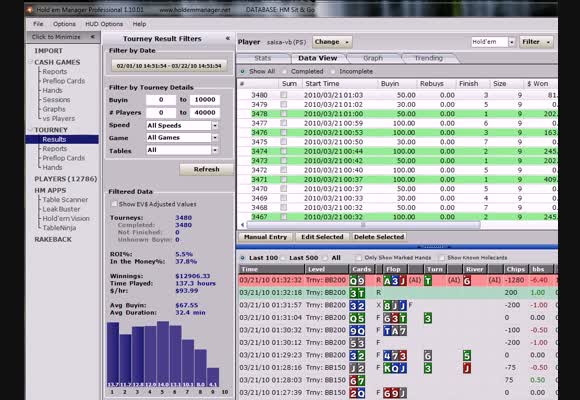Collapse sidebar using Click to Minimize arrow

pos(92,37)
